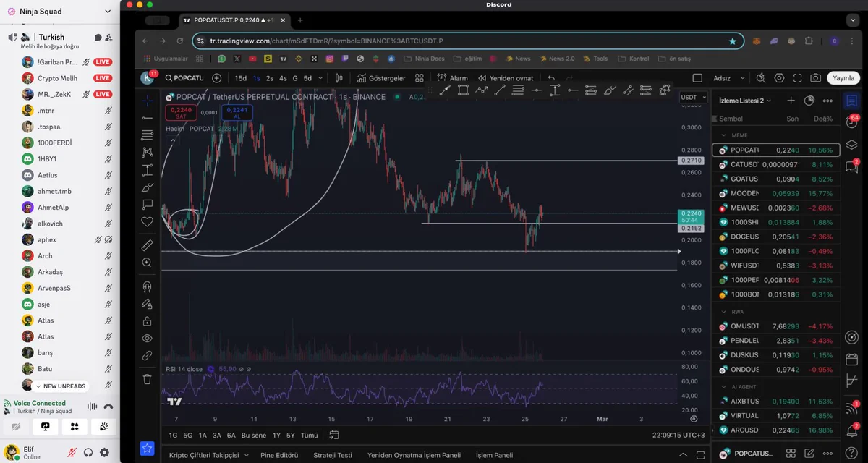Screen dimensions: 868x463
Task: Collapse the MEME watchlist section
Action: click(723, 135)
